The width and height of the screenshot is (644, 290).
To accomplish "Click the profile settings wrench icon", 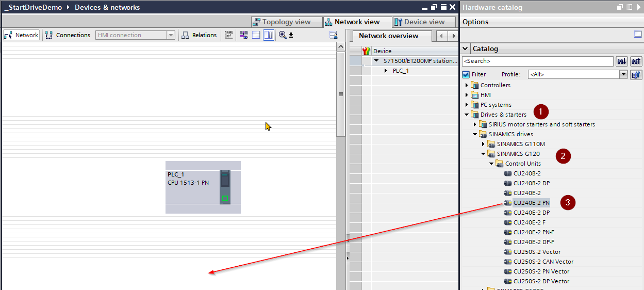I will 636,74.
